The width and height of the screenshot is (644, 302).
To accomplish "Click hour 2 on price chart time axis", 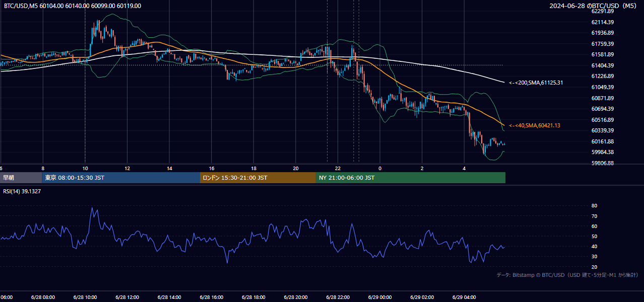I will pyautogui.click(x=422, y=168).
